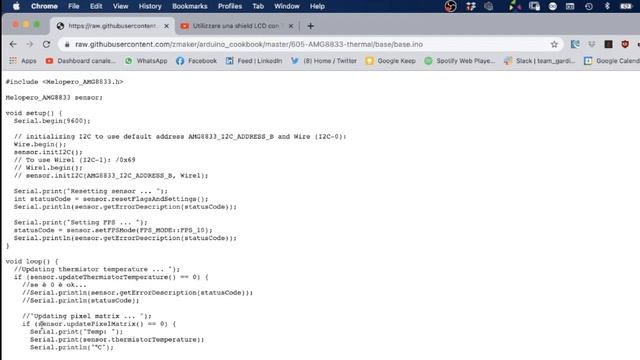640x360 pixels.
Task: Click the void loop() line
Action: 32,261
